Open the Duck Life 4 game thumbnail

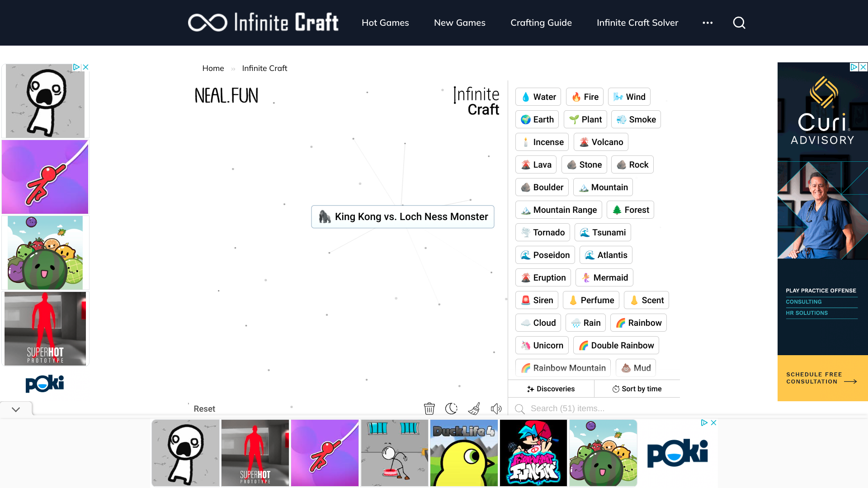(464, 453)
